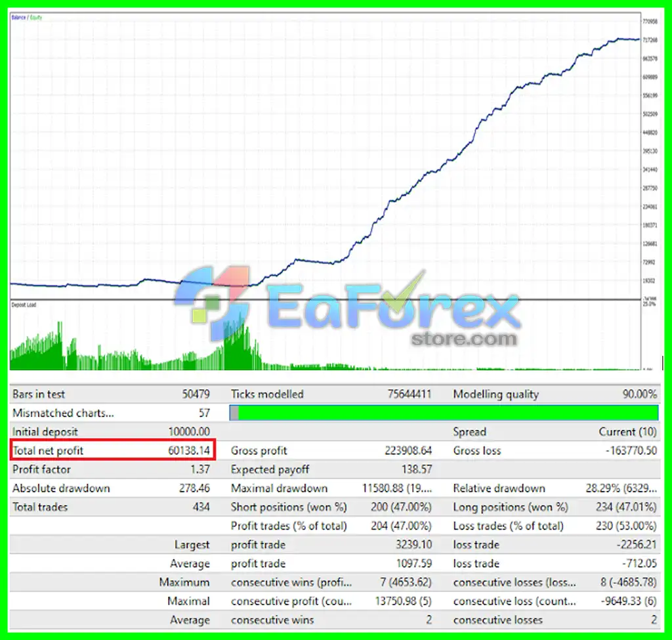Click the value 10000.00

[189, 432]
